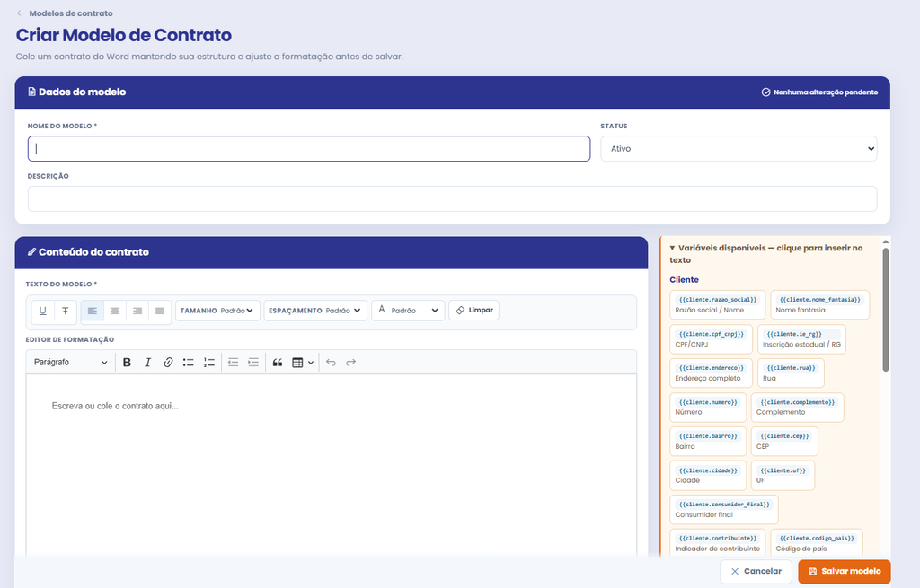Insert variable cliente.consumidor_final
This screenshot has width=920, height=588.
point(724,509)
